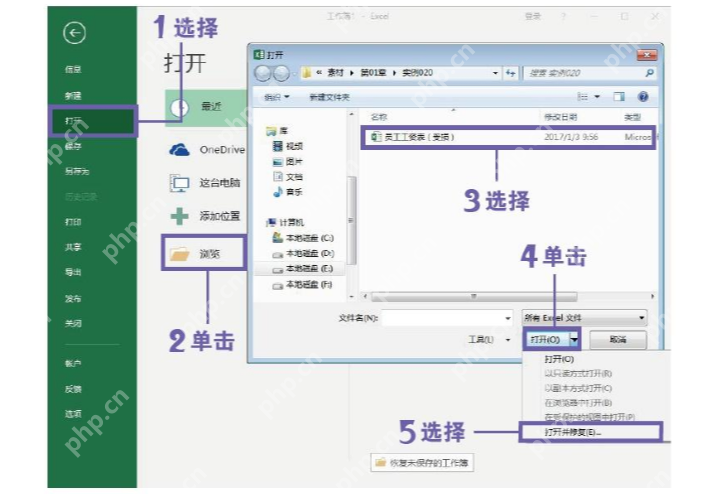Screen dimensions: 720x494
Task: Select 音乐 library in navigation tree
Action: 288,192
